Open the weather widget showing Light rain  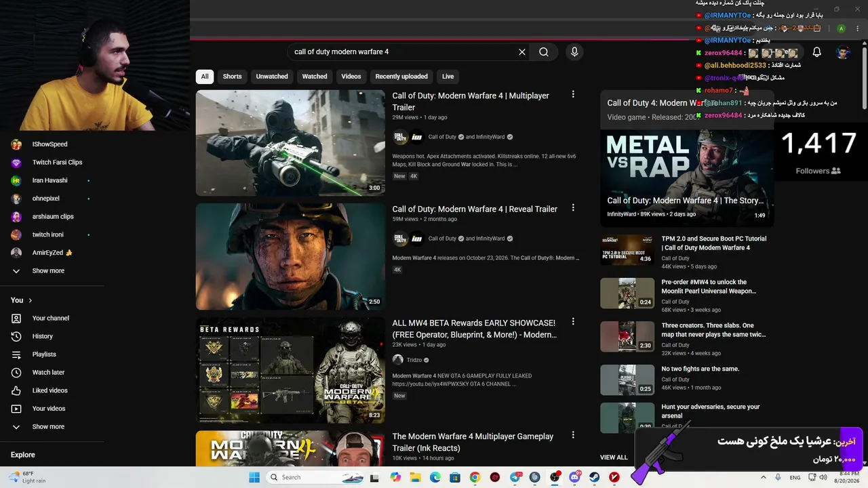(x=27, y=477)
